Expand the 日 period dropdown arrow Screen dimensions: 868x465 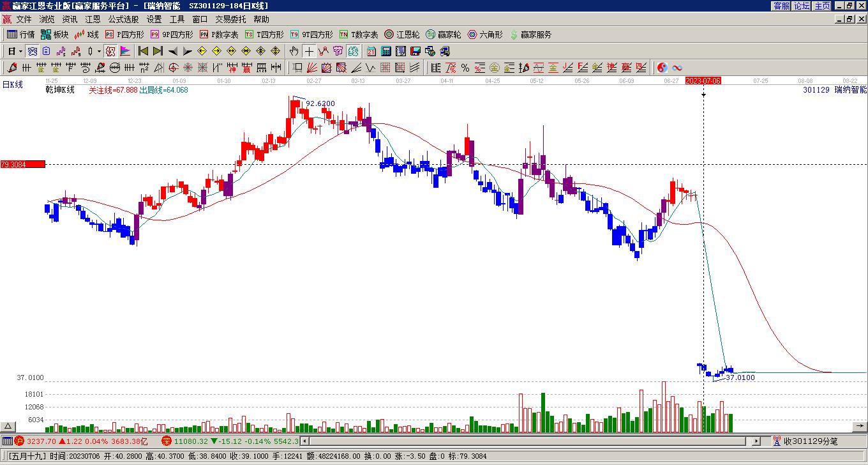coord(20,51)
